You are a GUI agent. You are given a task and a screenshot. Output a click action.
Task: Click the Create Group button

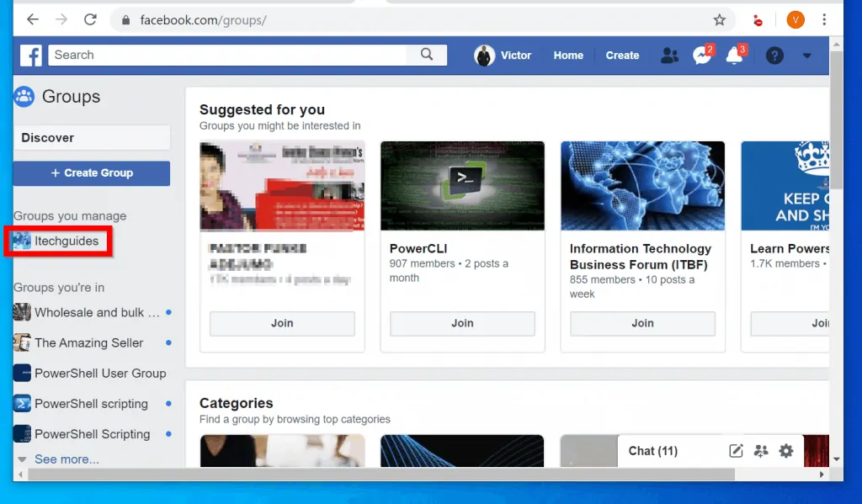click(x=91, y=172)
